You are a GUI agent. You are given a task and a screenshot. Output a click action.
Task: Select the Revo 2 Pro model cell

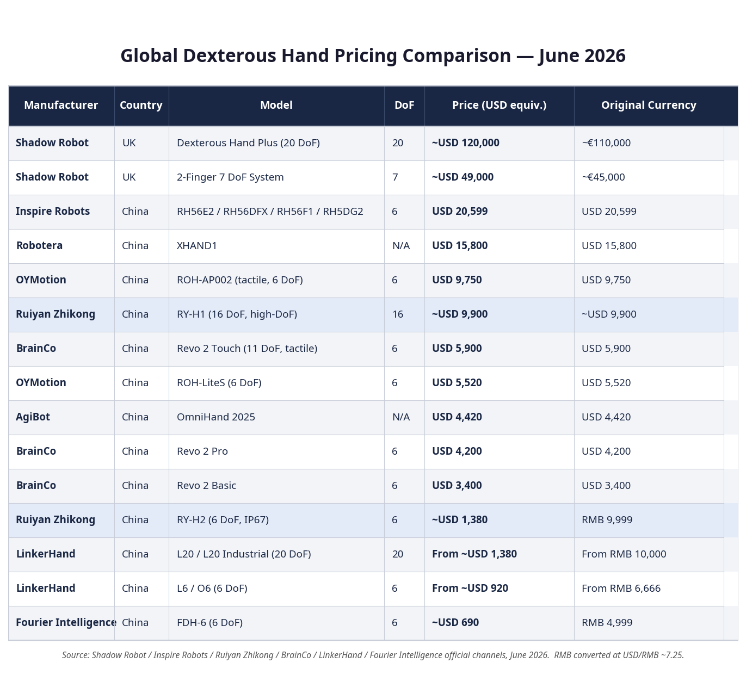click(276, 451)
